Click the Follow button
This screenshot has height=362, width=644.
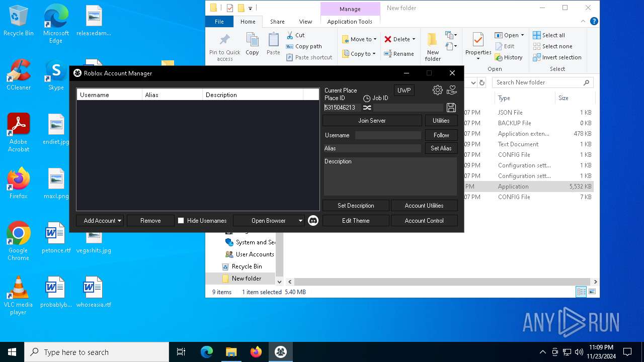[441, 135]
